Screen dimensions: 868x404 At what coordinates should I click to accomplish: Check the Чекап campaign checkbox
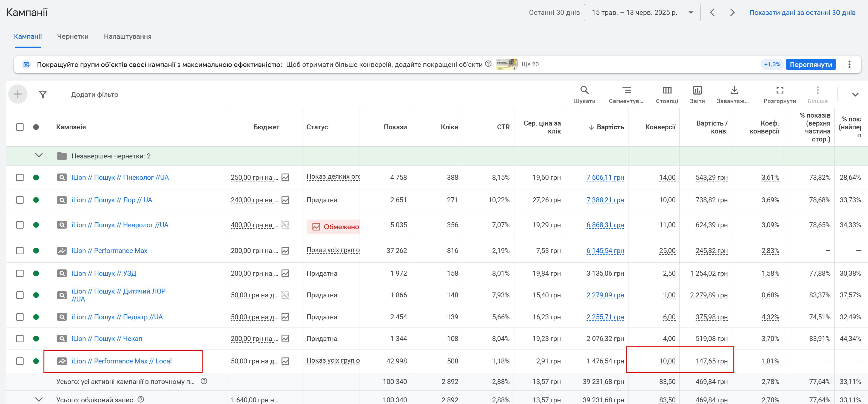point(20,338)
